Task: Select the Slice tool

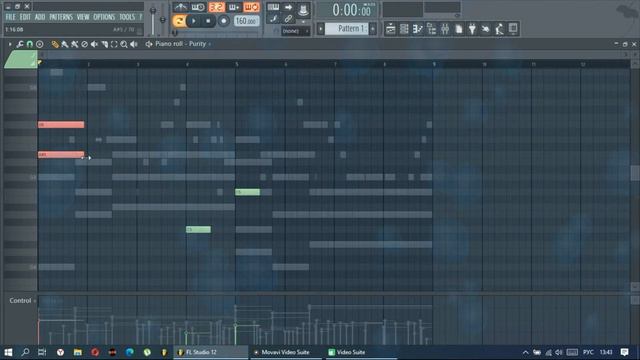Action: coord(104,44)
